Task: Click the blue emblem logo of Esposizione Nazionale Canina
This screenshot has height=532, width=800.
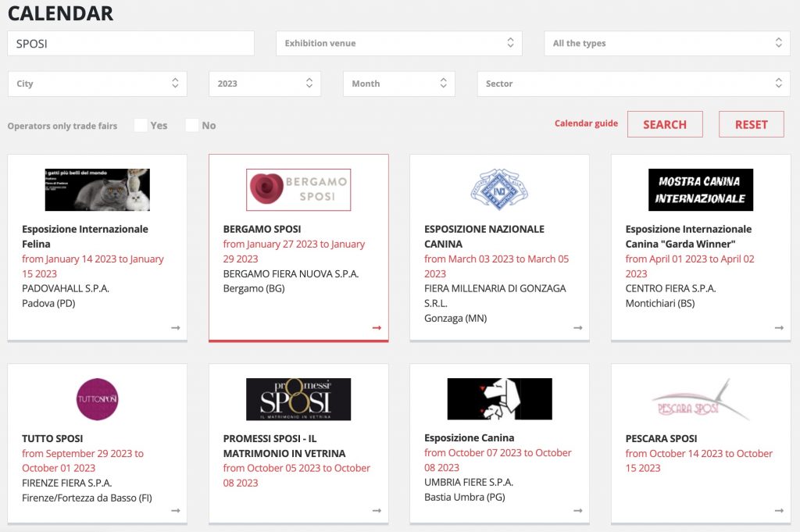Action: point(499,189)
